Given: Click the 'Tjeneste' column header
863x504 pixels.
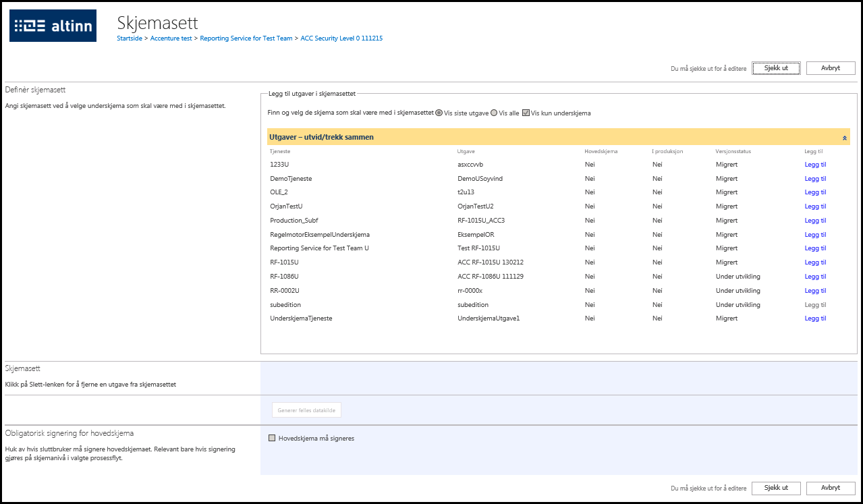Looking at the screenshot, I should [x=280, y=151].
